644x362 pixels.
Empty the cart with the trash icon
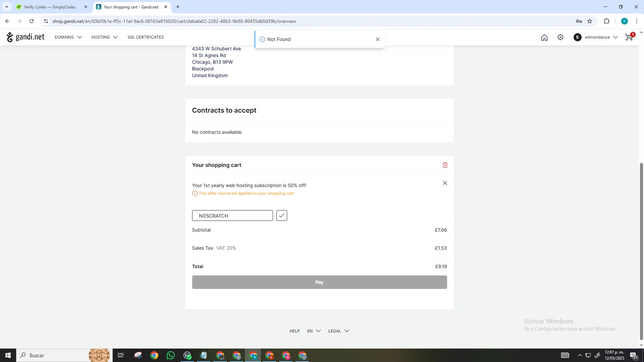(x=445, y=165)
